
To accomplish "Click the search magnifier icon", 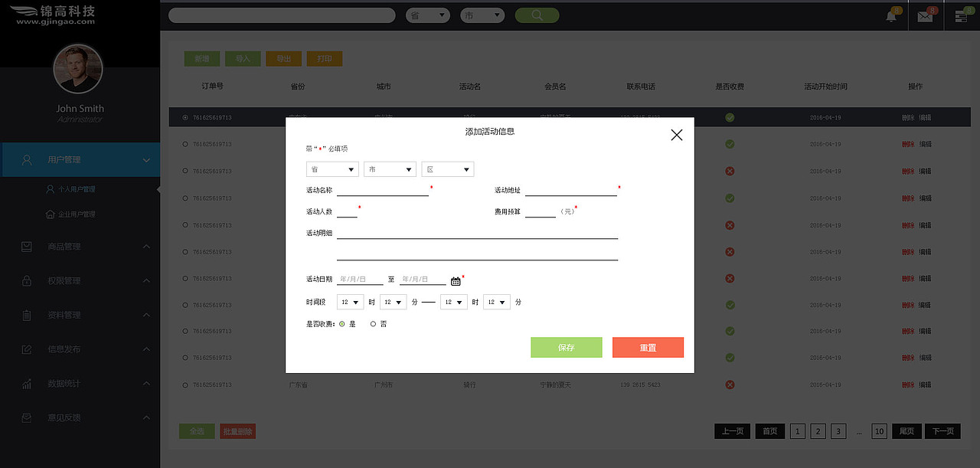I will tap(536, 15).
